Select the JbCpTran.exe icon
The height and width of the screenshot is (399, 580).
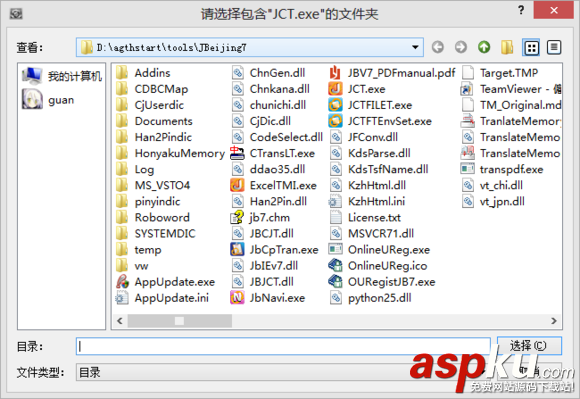[237, 250]
